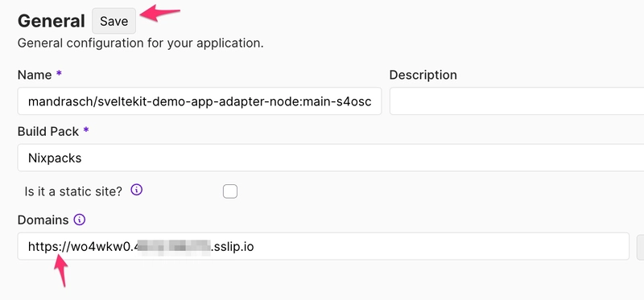Click the 'Build Pack' field label
The image size is (644, 300).
coord(48,132)
